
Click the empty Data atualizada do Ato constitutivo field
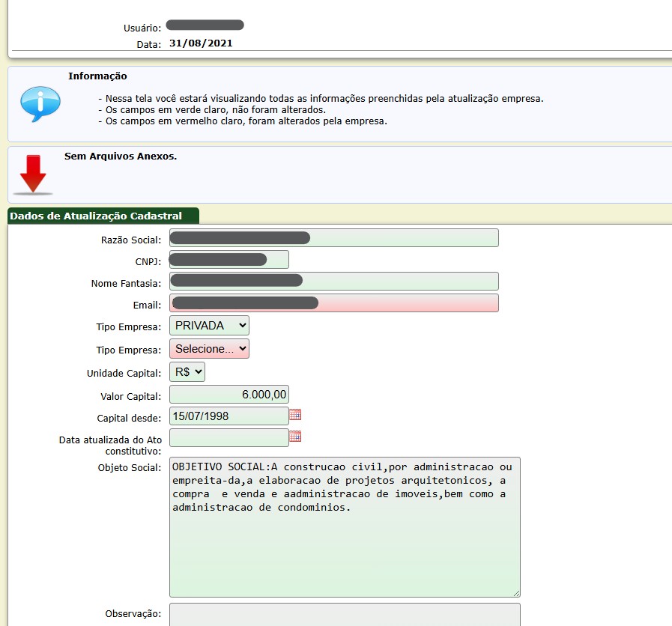pyautogui.click(x=229, y=438)
